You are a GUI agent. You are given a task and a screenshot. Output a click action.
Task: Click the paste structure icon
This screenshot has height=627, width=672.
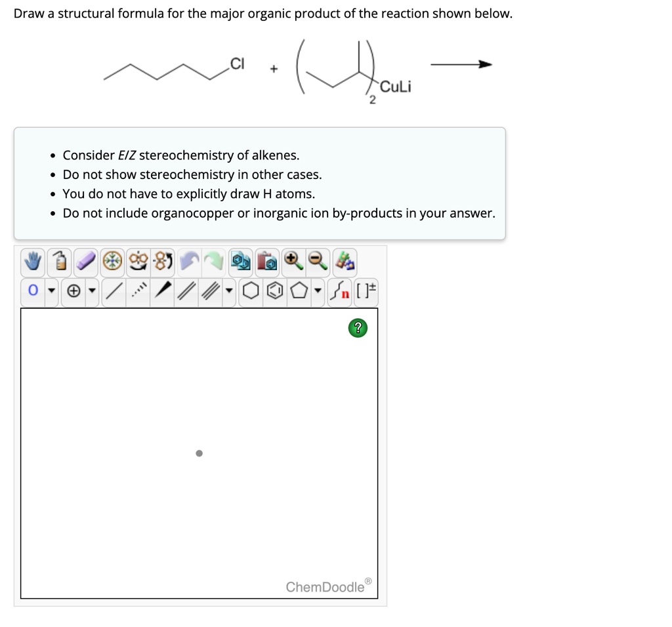tap(266, 261)
